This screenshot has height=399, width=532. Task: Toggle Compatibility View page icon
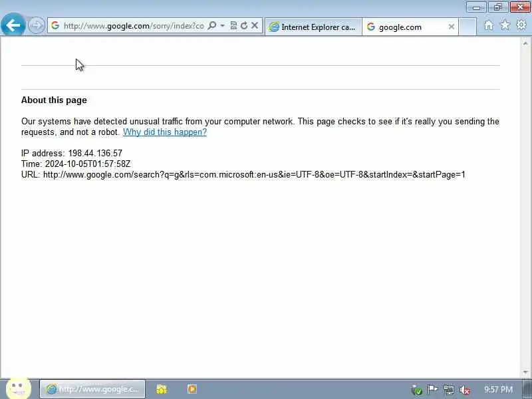click(x=233, y=25)
